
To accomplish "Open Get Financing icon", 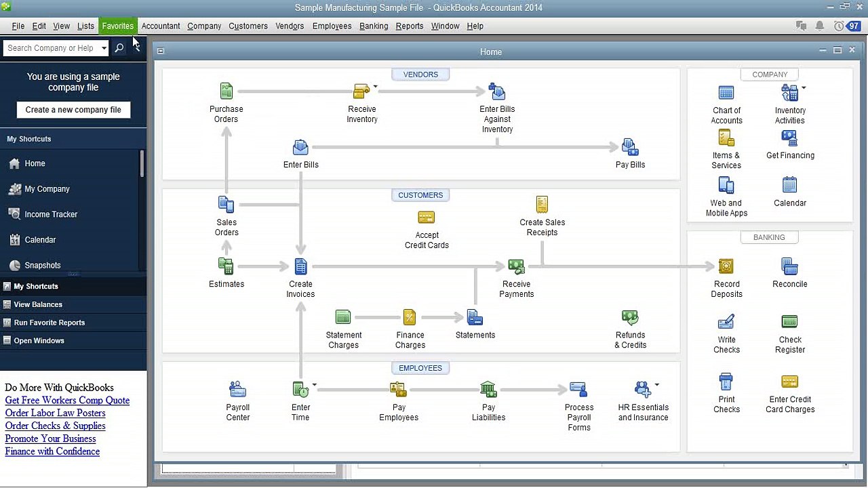I will pyautogui.click(x=790, y=138).
